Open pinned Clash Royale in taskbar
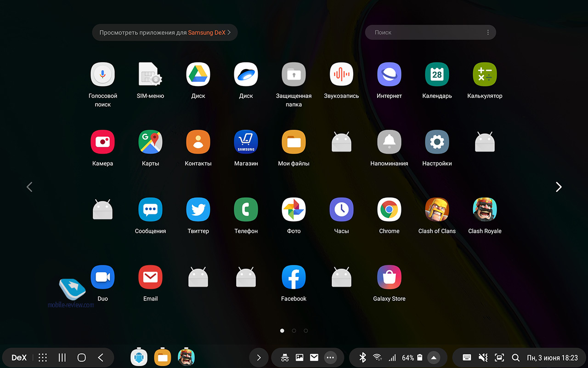Screen dimensions: 588x368 [x=186, y=357]
